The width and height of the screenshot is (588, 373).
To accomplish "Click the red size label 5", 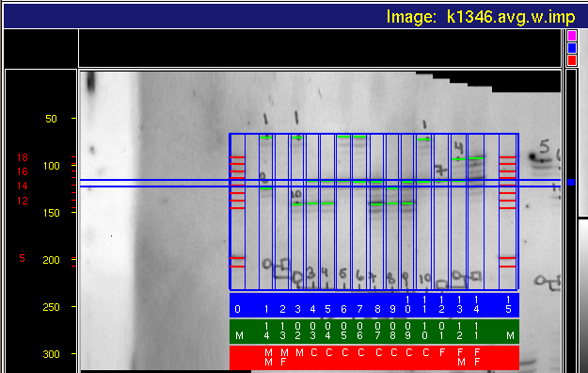I will pos(23,258).
